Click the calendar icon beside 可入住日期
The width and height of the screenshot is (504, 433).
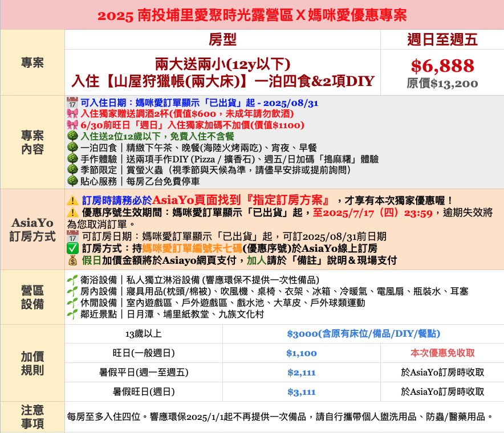coord(72,103)
